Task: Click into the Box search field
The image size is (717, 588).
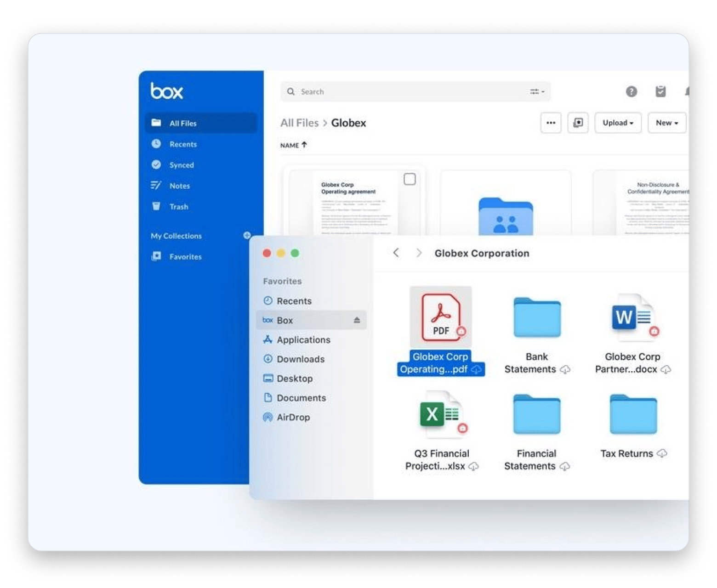Action: 415,91
